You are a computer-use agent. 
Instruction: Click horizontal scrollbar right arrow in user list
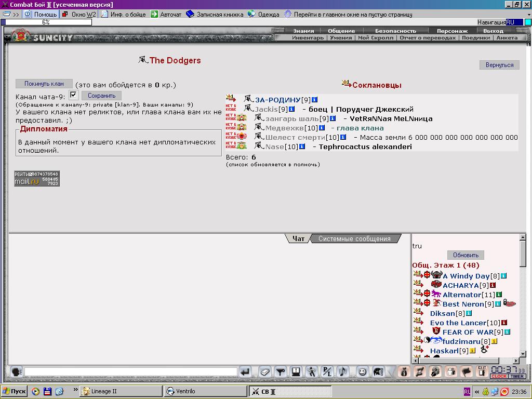(516, 361)
